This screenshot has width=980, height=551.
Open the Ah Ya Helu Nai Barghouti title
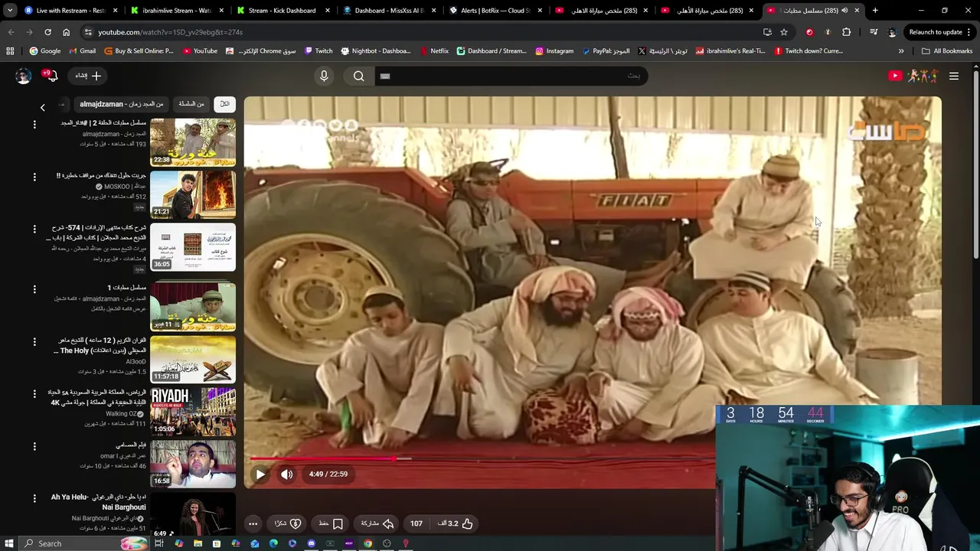coord(99,502)
